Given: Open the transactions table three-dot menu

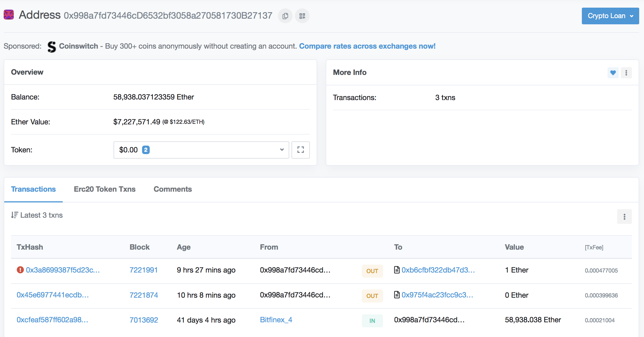Looking at the screenshot, I should click(x=625, y=217).
